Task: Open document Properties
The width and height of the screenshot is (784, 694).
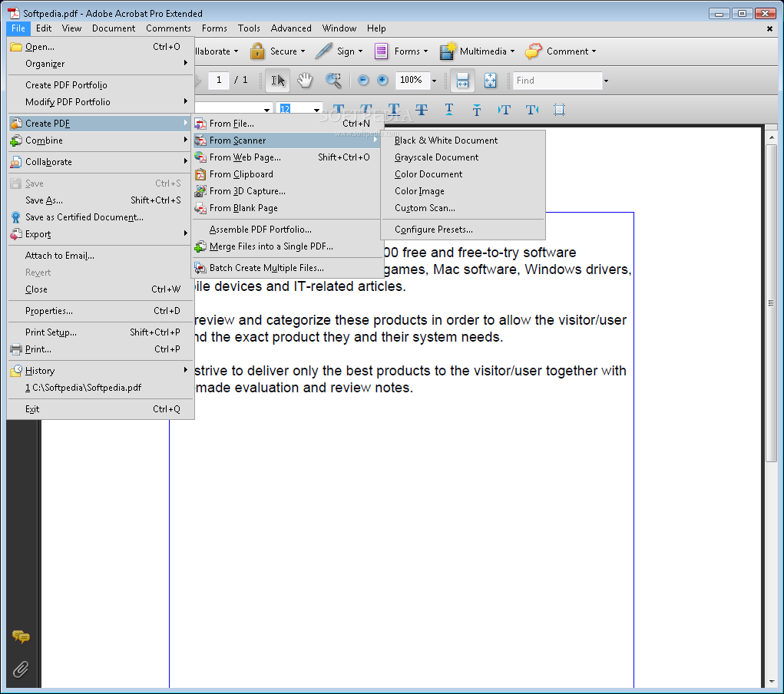Action: click(x=101, y=311)
